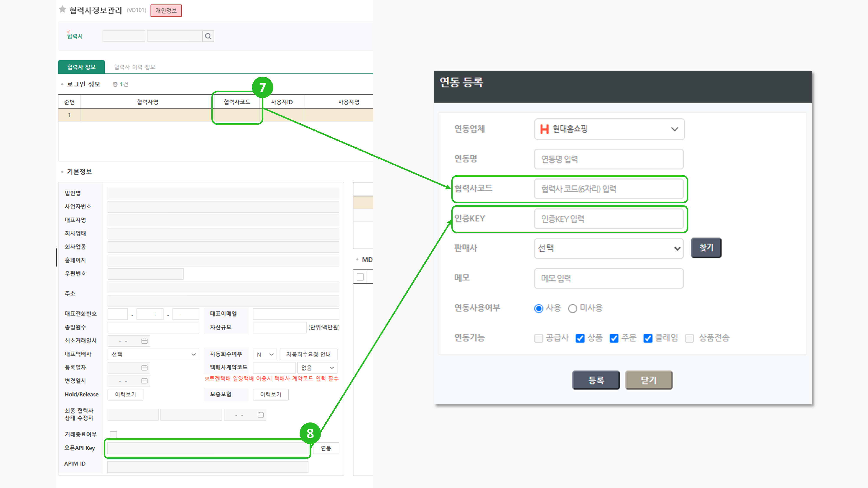Open the 판매사 선택 dropdown
868x488 pixels.
click(x=608, y=249)
